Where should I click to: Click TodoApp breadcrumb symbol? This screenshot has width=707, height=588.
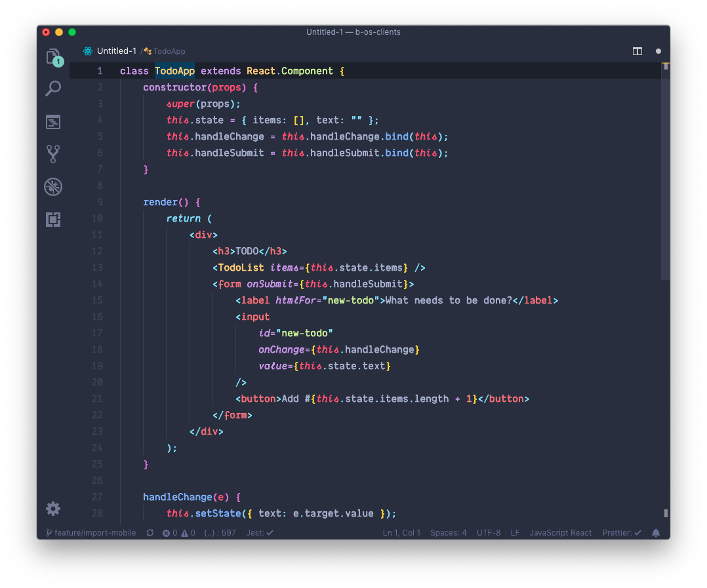point(169,51)
